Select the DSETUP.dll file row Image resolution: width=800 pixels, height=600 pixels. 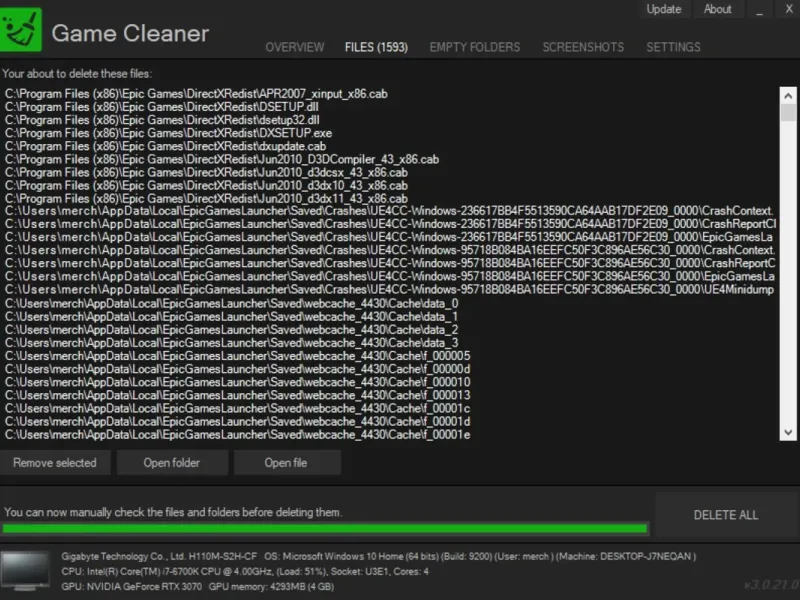[391, 107]
